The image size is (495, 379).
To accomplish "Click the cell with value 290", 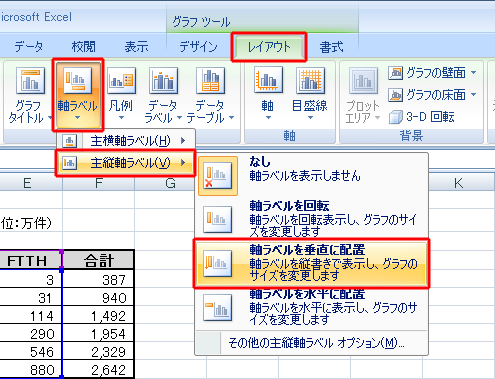I will (31, 333).
